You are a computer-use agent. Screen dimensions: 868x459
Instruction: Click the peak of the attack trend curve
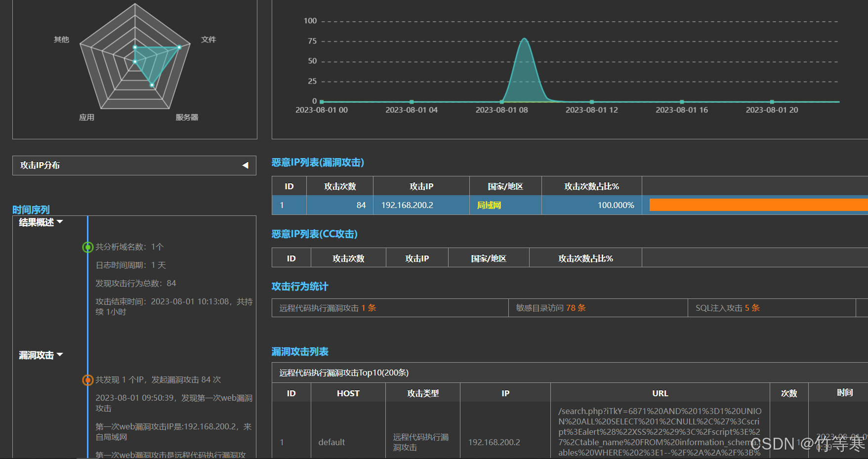524,39
